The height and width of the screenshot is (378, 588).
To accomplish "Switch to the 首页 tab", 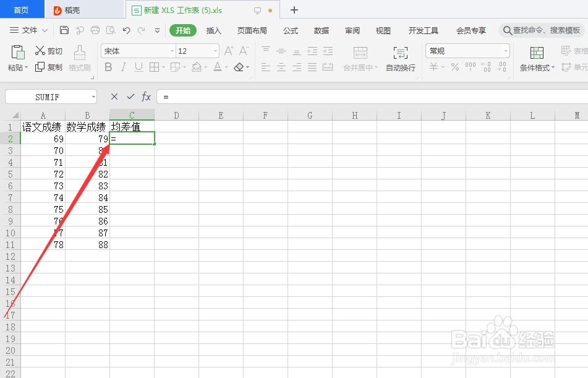I will click(21, 10).
